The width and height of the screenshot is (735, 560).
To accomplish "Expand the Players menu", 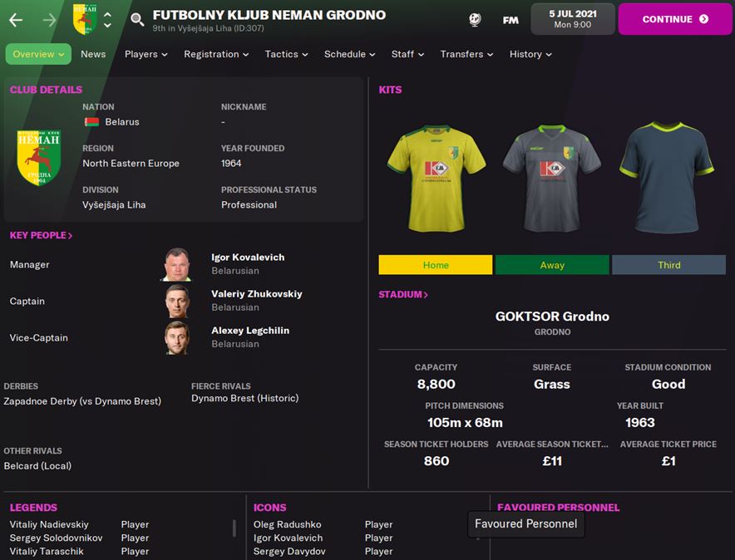I will click(x=146, y=54).
